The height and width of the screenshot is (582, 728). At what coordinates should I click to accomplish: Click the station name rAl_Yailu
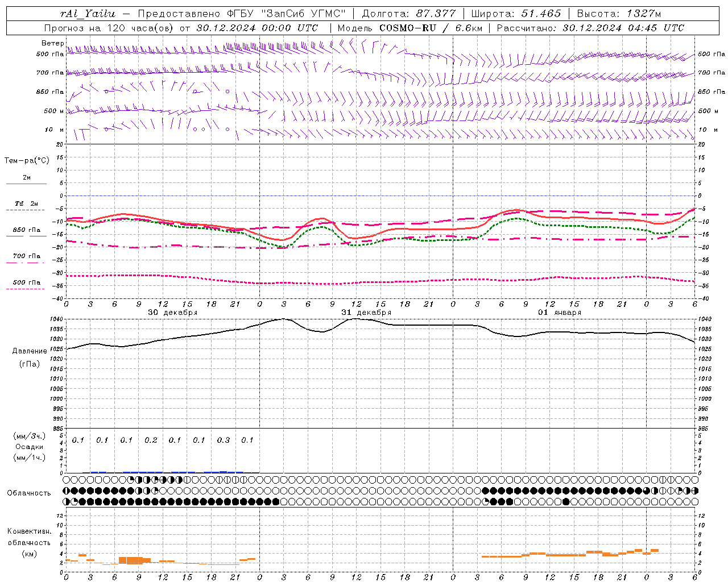88,14
